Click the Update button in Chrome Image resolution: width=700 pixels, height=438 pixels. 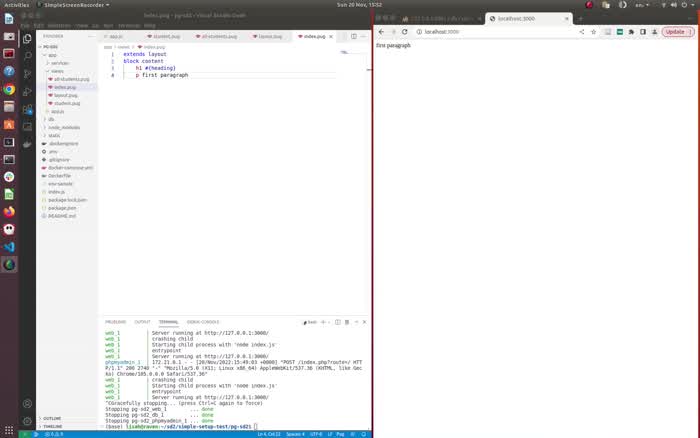tap(675, 32)
